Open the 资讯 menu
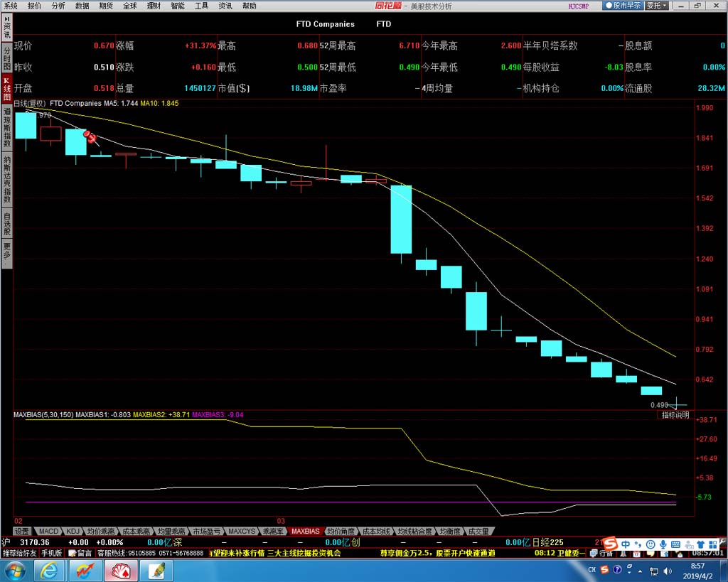The height and width of the screenshot is (582, 728). click(x=225, y=6)
